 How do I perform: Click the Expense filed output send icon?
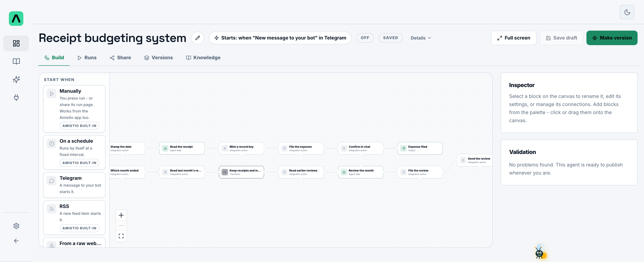pos(404,148)
